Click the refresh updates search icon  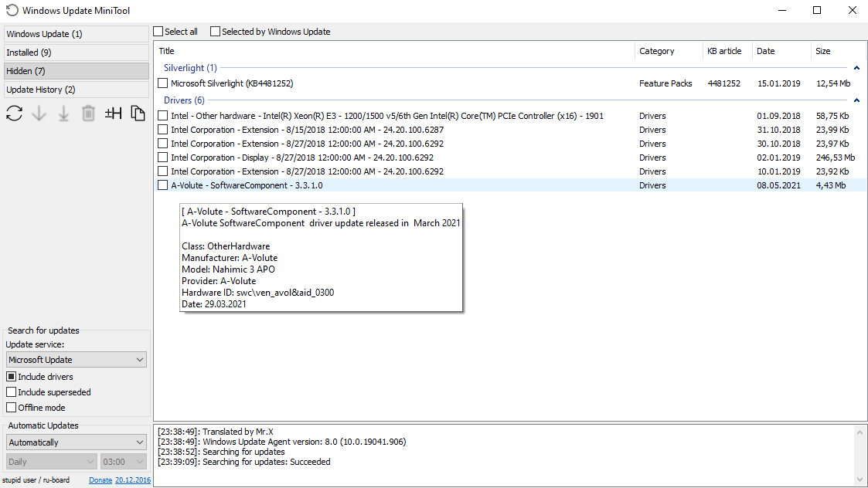coord(15,114)
